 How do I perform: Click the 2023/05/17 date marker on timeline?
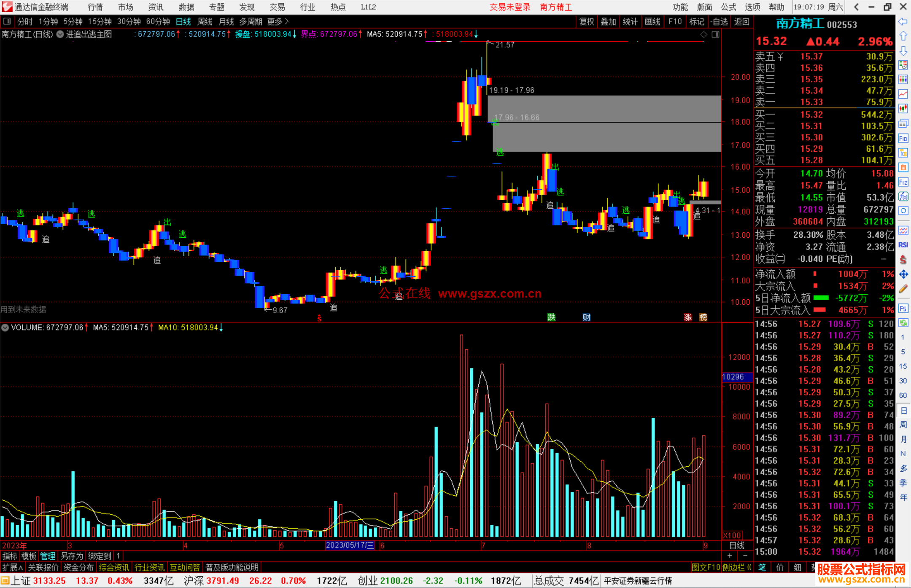coord(350,545)
